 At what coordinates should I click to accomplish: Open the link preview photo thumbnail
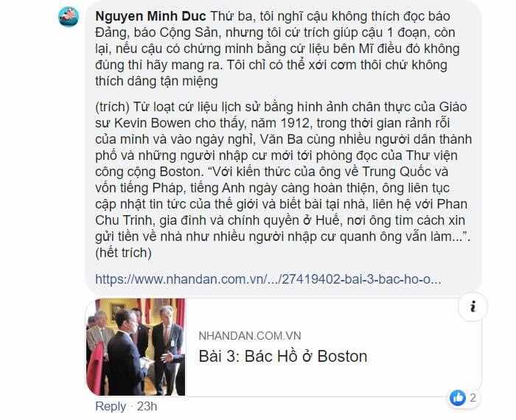coord(136,346)
